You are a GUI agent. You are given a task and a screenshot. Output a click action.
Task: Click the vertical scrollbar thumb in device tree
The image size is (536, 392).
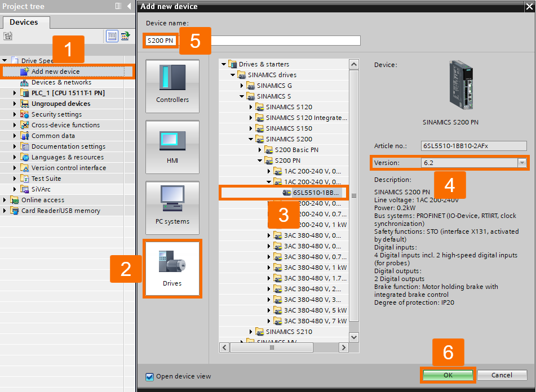pyautogui.click(x=354, y=195)
